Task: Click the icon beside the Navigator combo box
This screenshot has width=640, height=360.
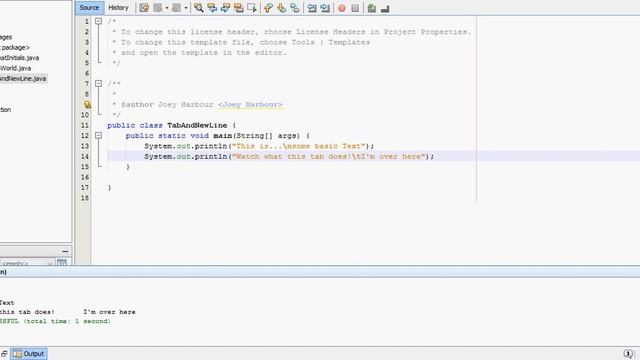Action: [62, 262]
